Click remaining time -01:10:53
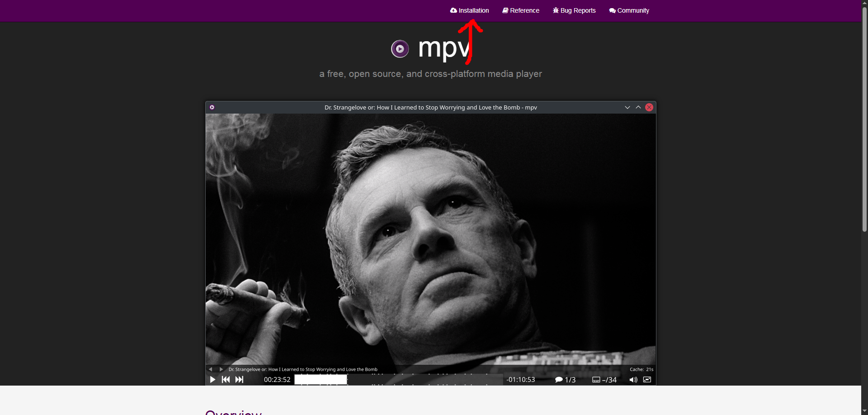The image size is (868, 415). tap(521, 380)
